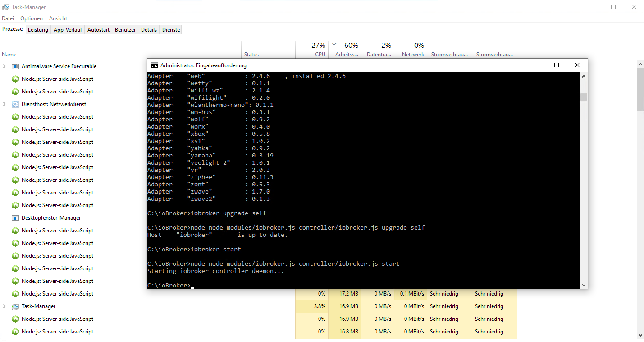Viewport: 644px width, 342px height.
Task: Click the Node.js icon in the 17.2 MB row
Action: click(x=15, y=294)
